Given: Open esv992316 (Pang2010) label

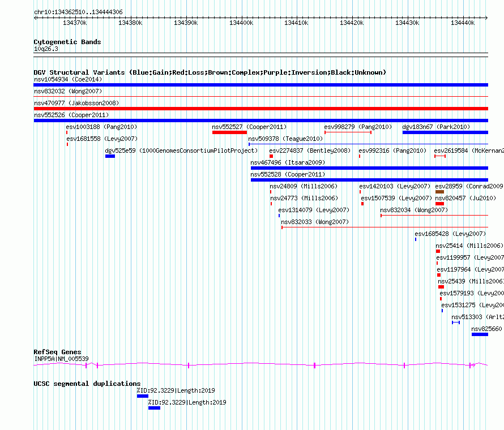Looking at the screenshot, I should [392, 150].
